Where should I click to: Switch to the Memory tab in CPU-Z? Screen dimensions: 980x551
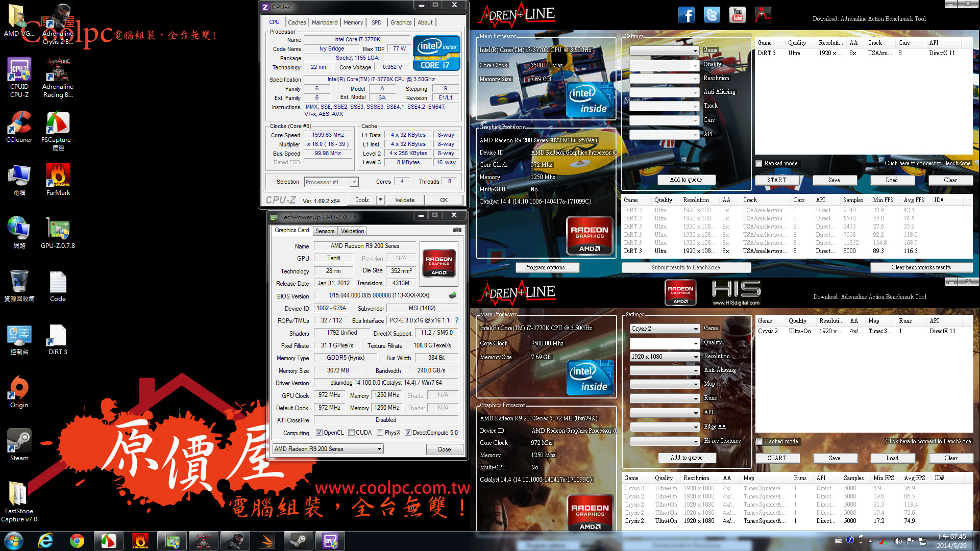click(353, 22)
